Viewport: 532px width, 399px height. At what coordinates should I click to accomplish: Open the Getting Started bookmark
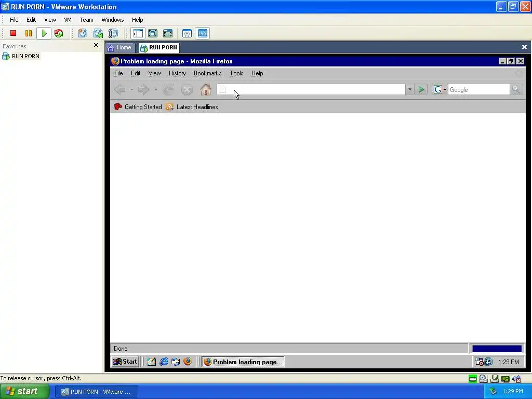(138, 107)
